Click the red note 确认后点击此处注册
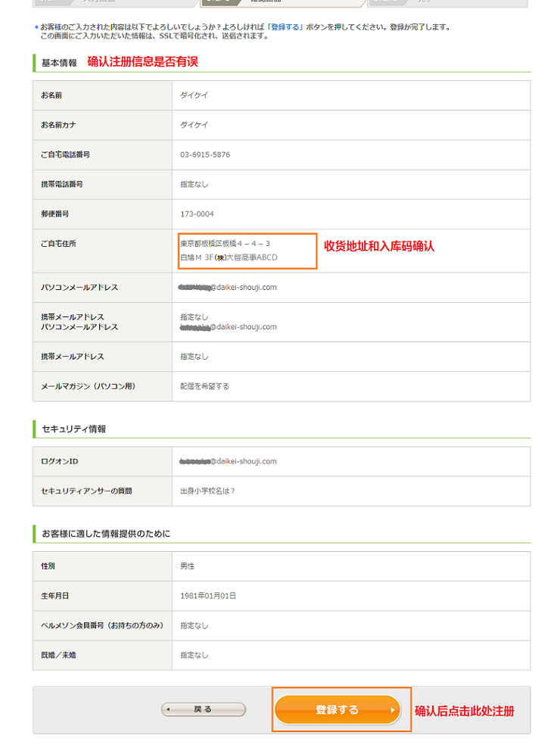This screenshot has height=745, width=560. click(464, 711)
